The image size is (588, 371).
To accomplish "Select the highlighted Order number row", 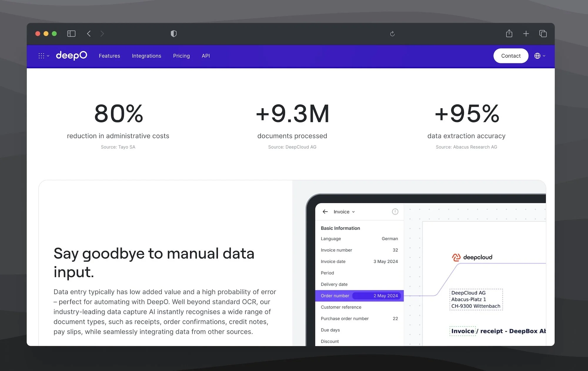I will coord(359,296).
